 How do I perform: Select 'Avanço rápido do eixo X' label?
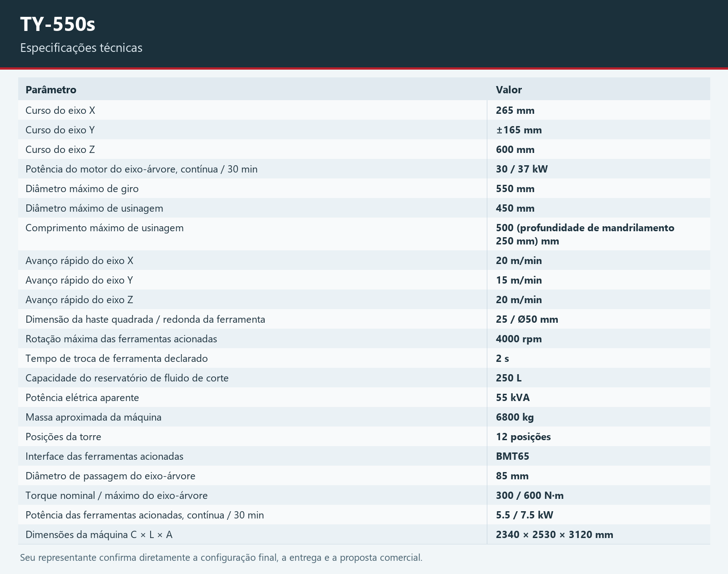(79, 260)
